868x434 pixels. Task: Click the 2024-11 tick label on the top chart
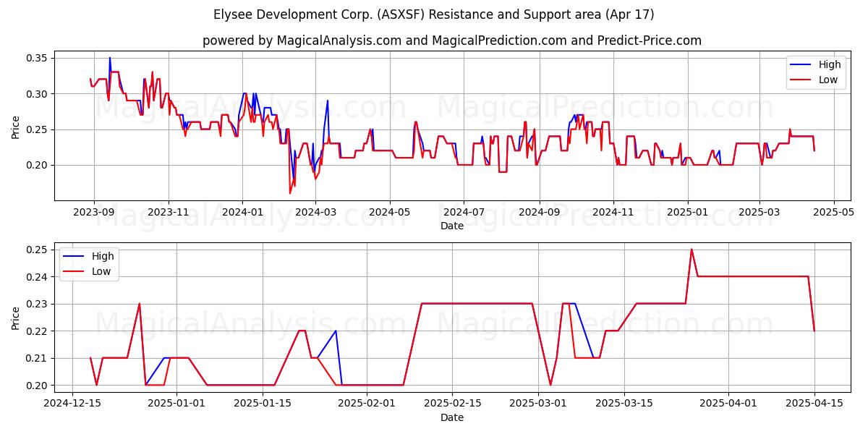click(x=613, y=213)
